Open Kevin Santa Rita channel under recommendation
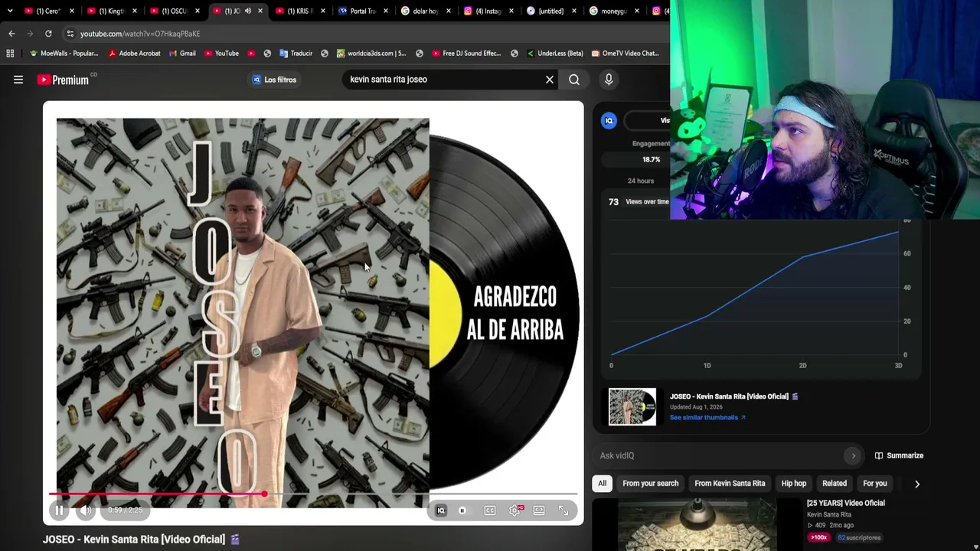Viewport: 980px width, 551px height. [x=829, y=514]
